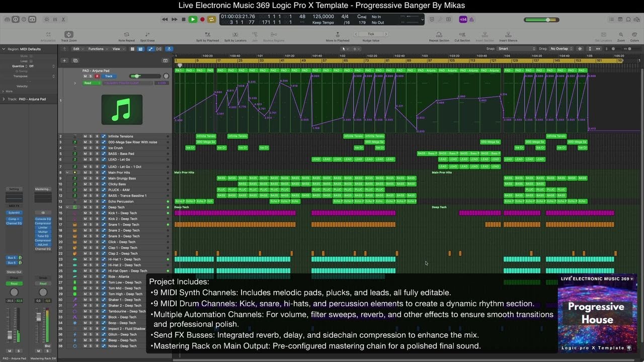Click the Duplicate Track button

75,60
